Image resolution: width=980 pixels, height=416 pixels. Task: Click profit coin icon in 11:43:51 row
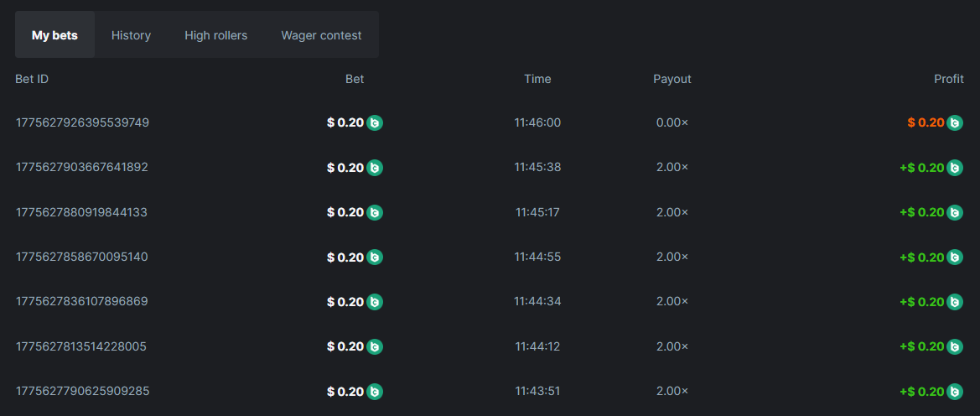955,391
